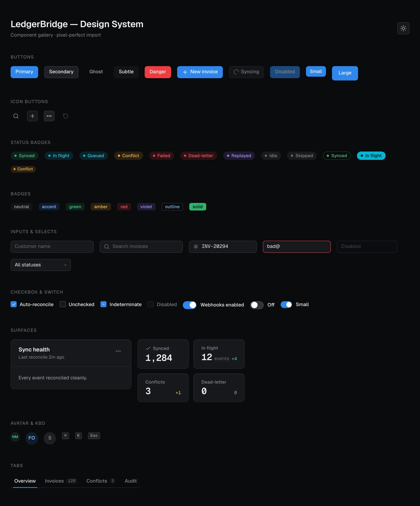Open the three-dots icon button
The height and width of the screenshot is (506, 420).
[49, 116]
